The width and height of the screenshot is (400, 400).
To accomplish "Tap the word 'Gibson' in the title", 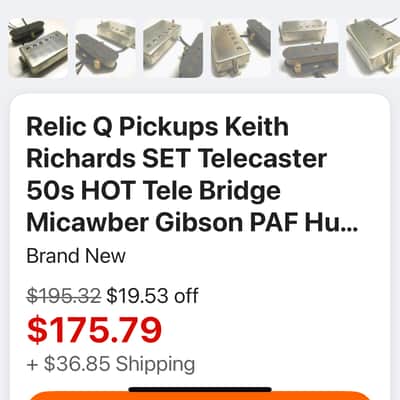I will click(x=199, y=223).
